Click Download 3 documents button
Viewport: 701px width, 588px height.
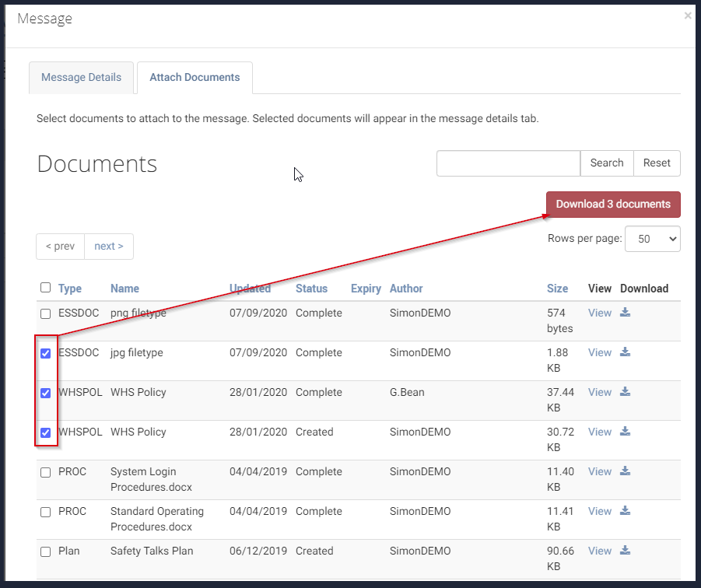point(613,205)
